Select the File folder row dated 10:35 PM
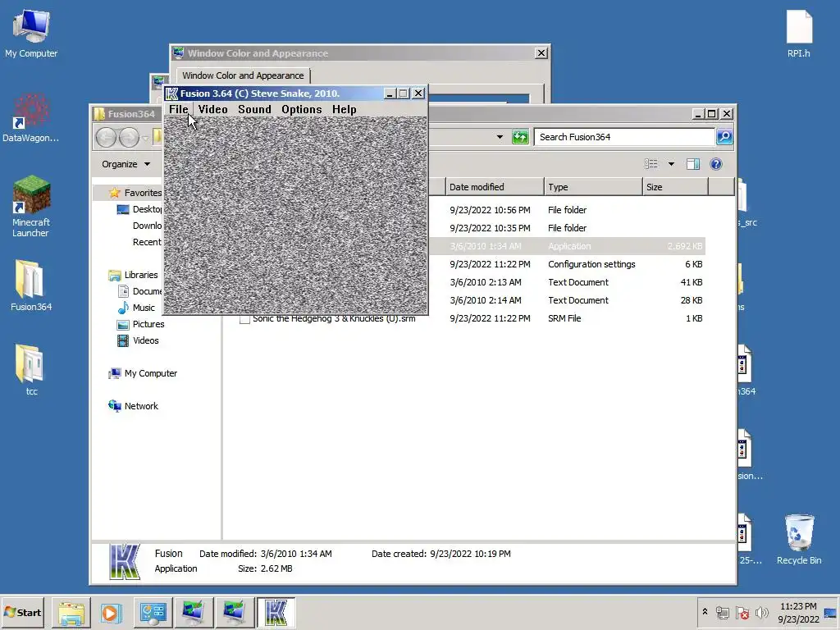The width and height of the screenshot is (840, 630). click(566, 228)
